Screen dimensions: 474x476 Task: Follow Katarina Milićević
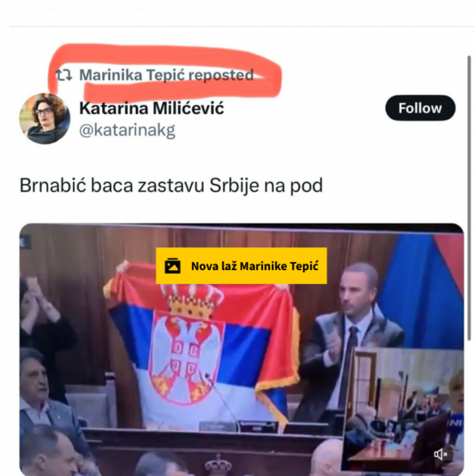tap(420, 108)
